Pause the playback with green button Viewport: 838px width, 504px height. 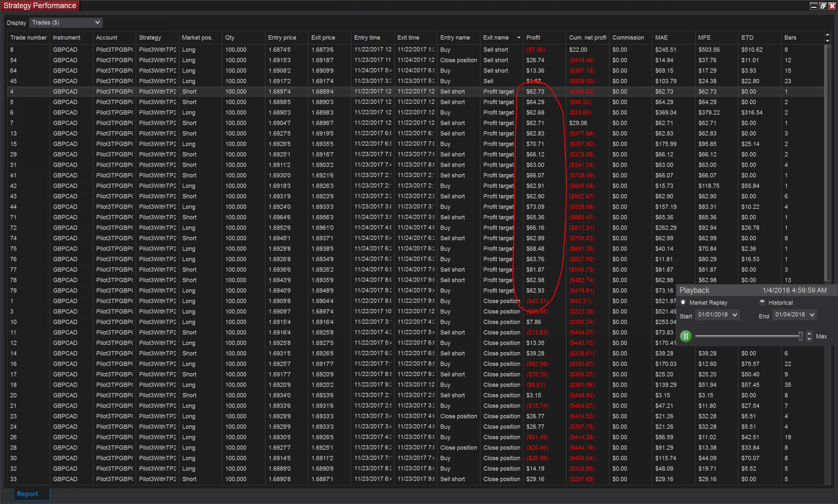[686, 336]
